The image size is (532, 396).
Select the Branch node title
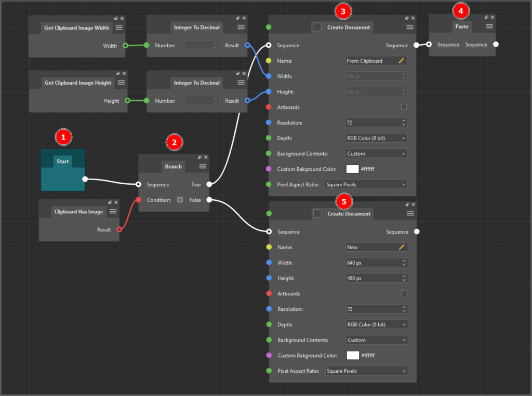(173, 167)
